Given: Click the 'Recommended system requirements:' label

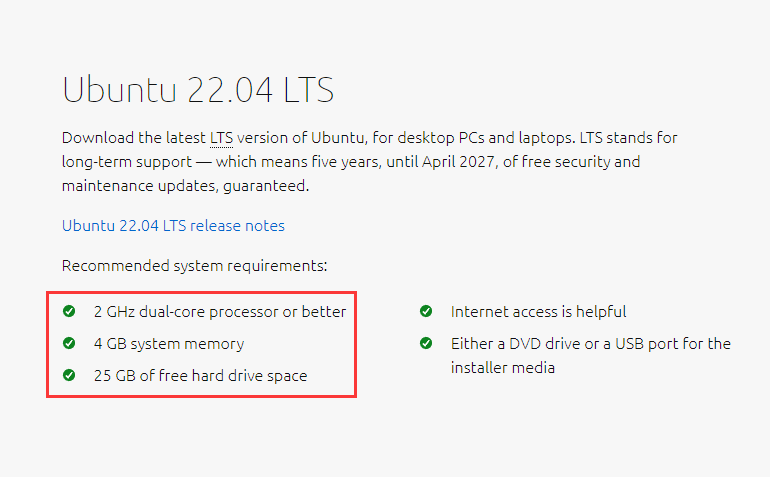Looking at the screenshot, I should 195,266.
